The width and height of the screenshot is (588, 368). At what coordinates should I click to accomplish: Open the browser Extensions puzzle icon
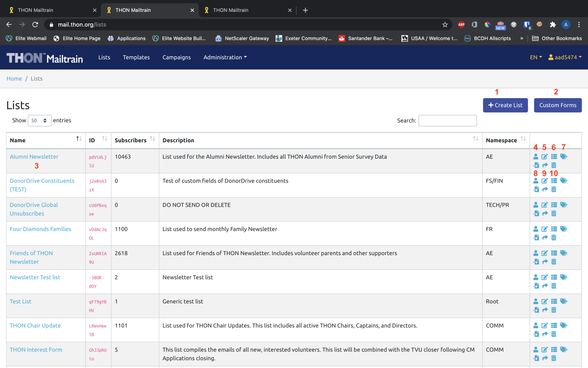pyautogui.click(x=553, y=25)
